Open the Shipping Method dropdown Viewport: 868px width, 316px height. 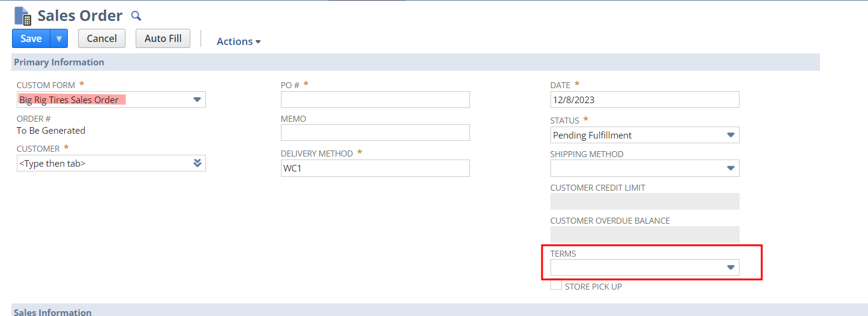[x=731, y=168]
